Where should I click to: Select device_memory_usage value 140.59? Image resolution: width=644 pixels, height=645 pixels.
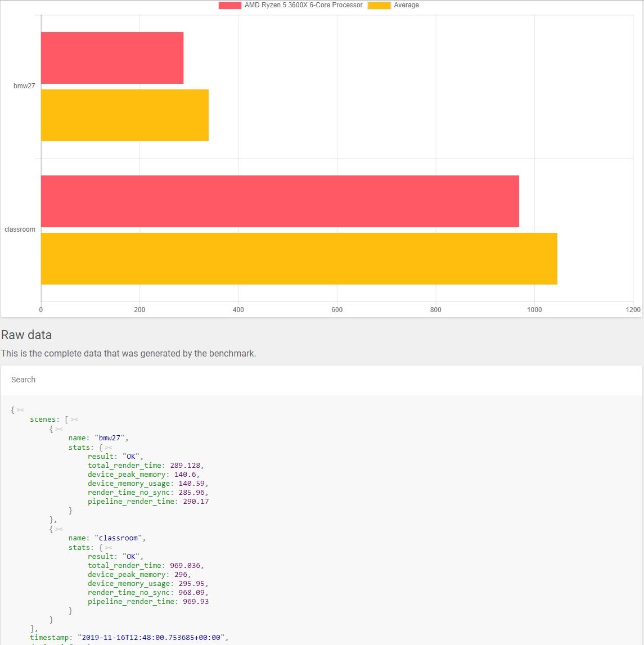click(x=192, y=484)
